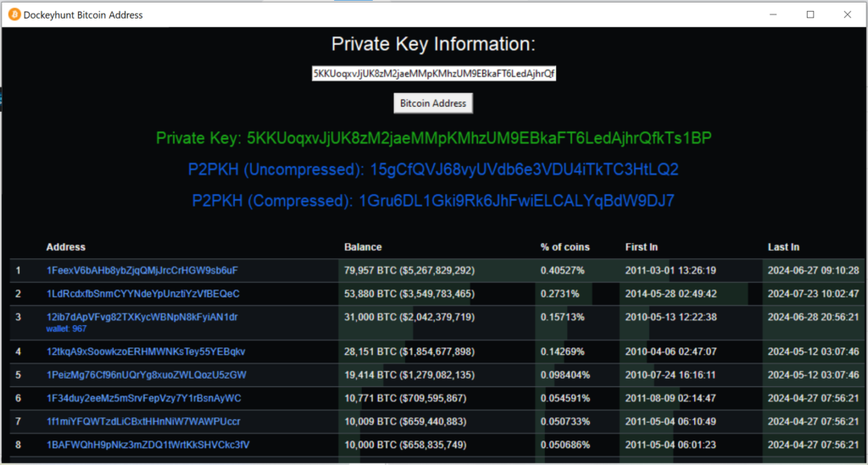868x465 pixels.
Task: Click the 0.15713% coins value
Action: [563, 317]
